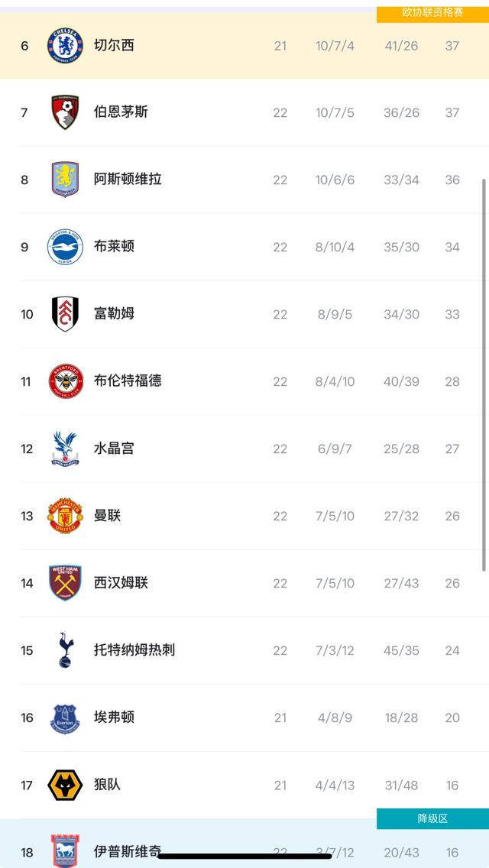Tap the Bournemouth club crest
489x868 pixels.
pyautogui.click(x=66, y=112)
